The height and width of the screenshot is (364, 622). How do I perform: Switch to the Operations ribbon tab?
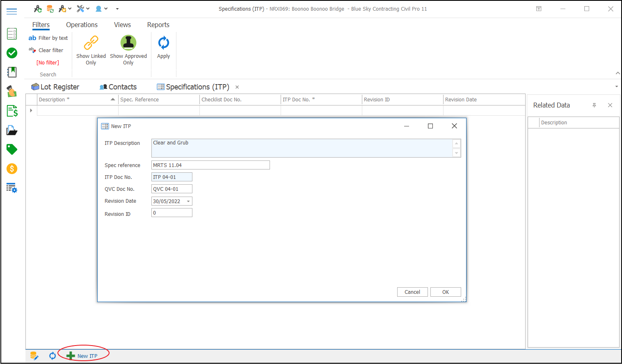[82, 25]
